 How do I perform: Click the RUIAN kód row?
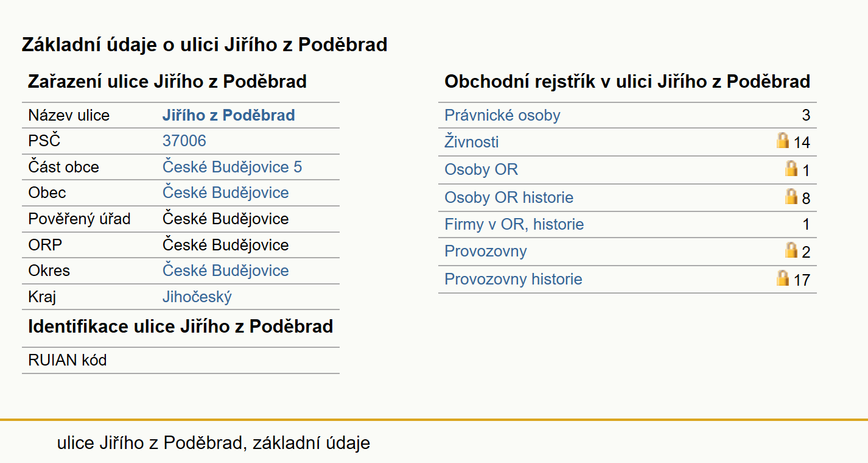tap(181, 360)
